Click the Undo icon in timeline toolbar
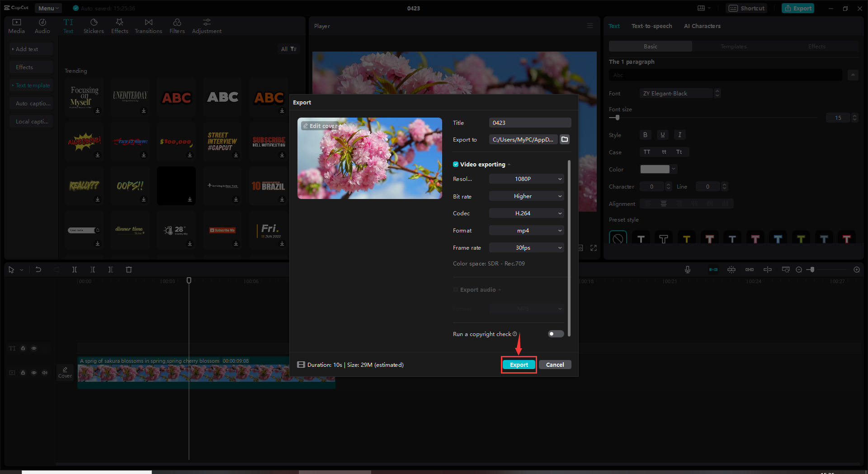 click(38, 270)
